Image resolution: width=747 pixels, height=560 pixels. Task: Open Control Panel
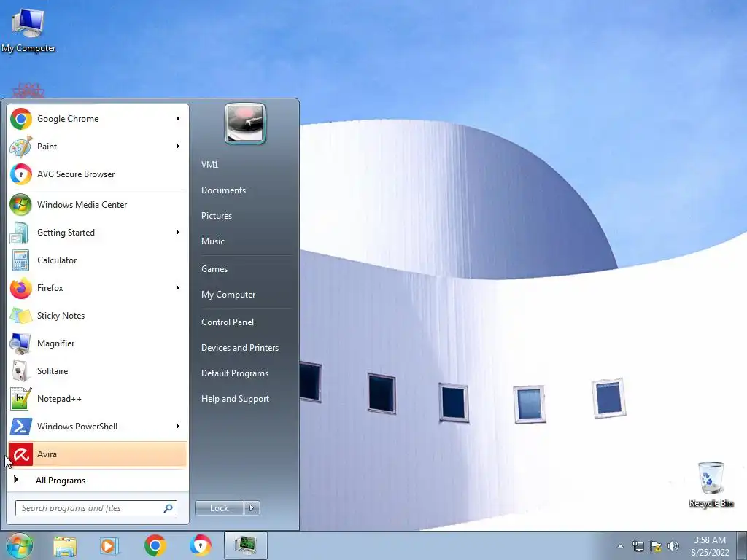coord(228,322)
